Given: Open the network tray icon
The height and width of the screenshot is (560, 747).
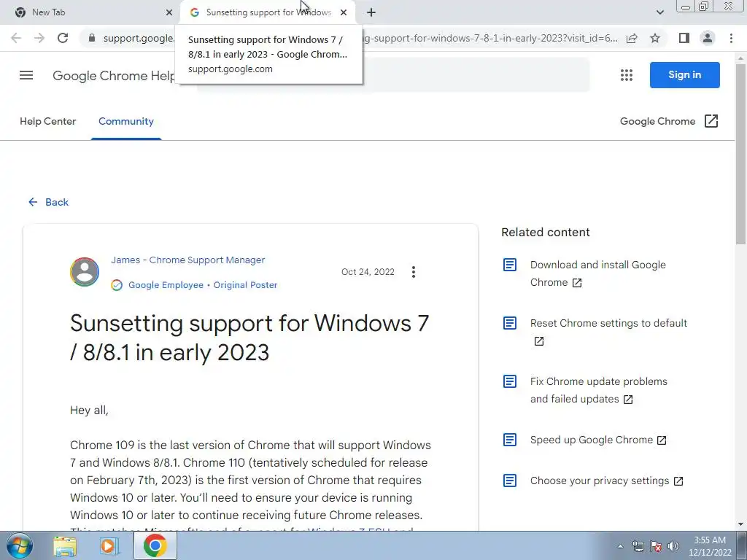Looking at the screenshot, I should [x=638, y=546].
